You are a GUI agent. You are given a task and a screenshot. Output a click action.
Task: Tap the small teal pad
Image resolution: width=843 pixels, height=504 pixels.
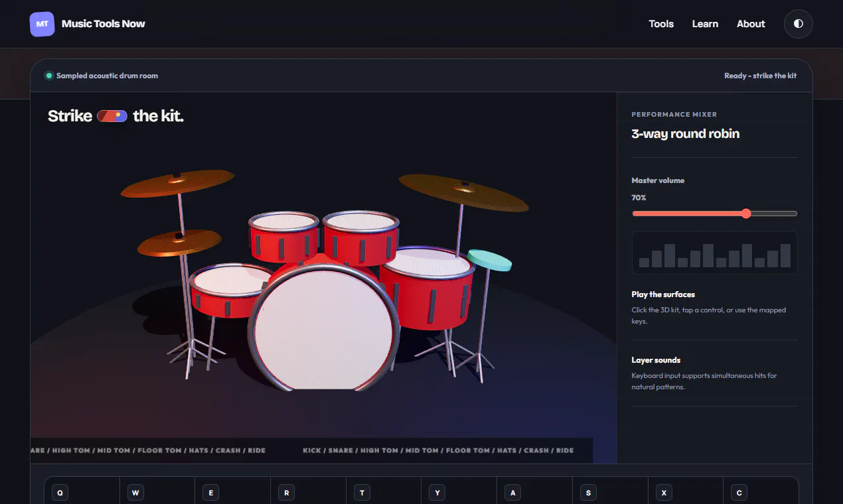489,260
